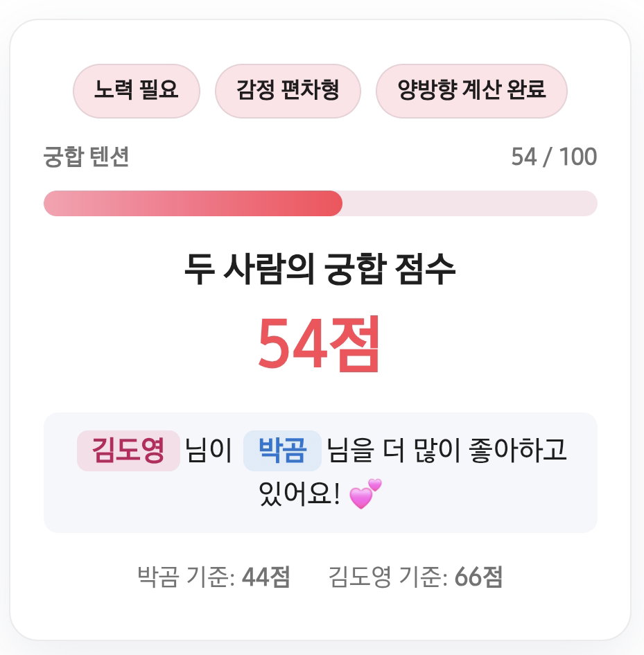644x655 pixels.
Task: Click the pink double hearts emoji
Action: coord(365,494)
